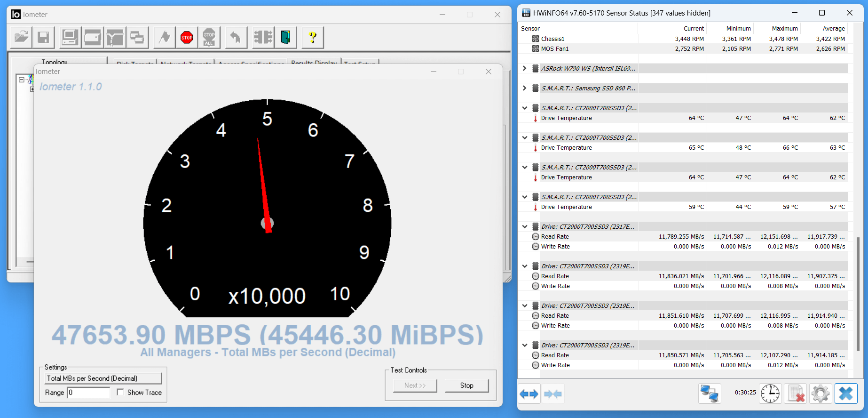The image size is (868, 418).
Task: Click the Range input field
Action: (x=89, y=392)
